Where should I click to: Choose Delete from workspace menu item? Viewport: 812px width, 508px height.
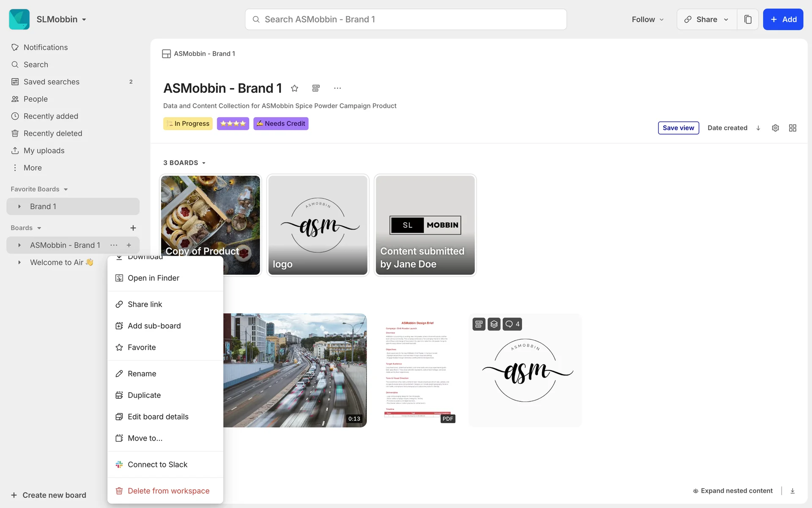coord(168,491)
